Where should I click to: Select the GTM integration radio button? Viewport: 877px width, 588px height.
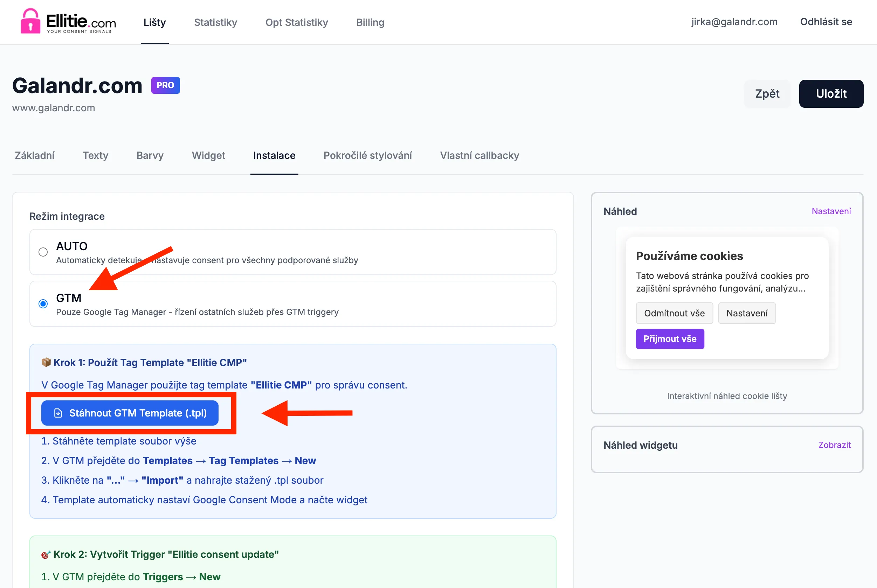point(43,304)
